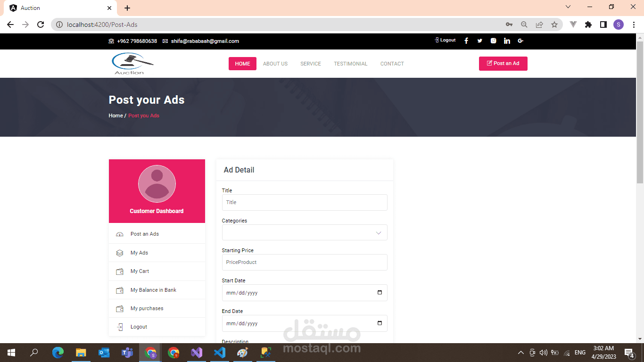Click Logout in the top black bar
The image size is (644, 362).
[445, 41]
